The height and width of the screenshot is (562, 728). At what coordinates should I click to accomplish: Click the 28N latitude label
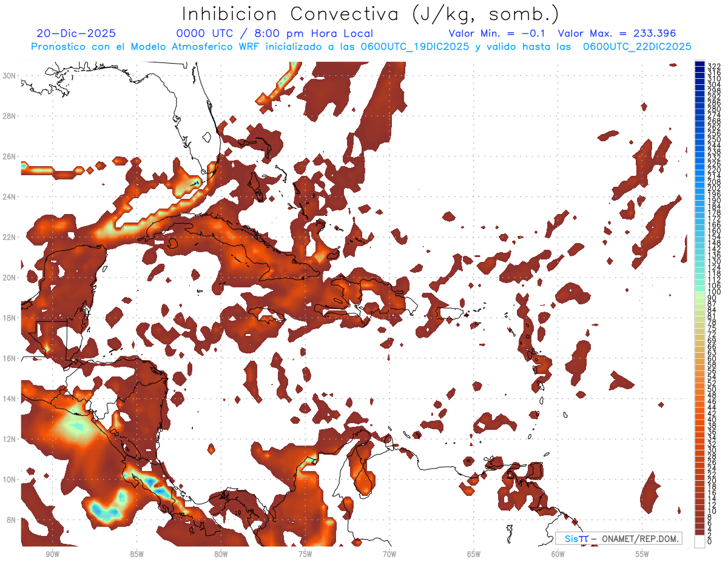[9, 116]
